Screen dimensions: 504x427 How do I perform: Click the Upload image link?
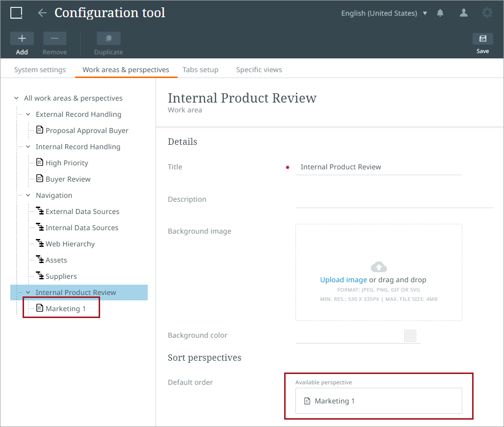(343, 280)
